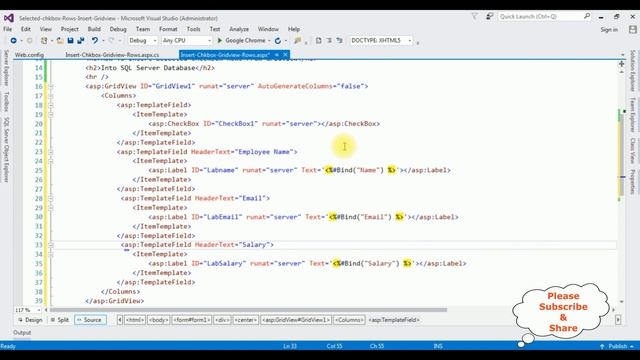Click the Open File folder icon
Image resolution: width=640 pixels, height=360 pixels.
(x=60, y=40)
